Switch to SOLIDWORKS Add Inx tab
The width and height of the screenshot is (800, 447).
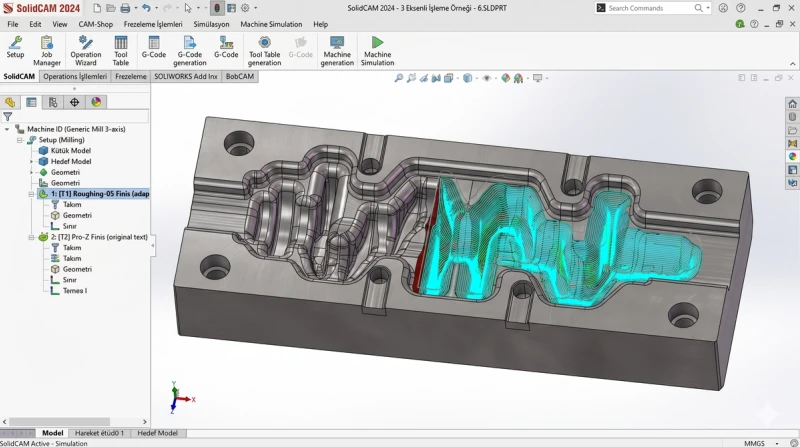click(x=186, y=77)
